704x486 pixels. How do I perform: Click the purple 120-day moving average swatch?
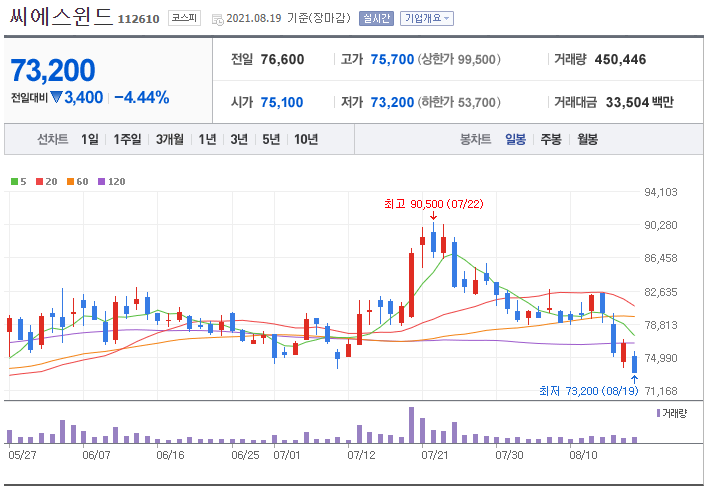(x=101, y=181)
